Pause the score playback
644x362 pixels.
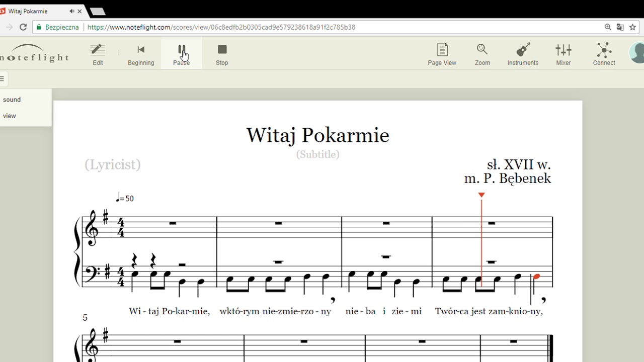[181, 54]
